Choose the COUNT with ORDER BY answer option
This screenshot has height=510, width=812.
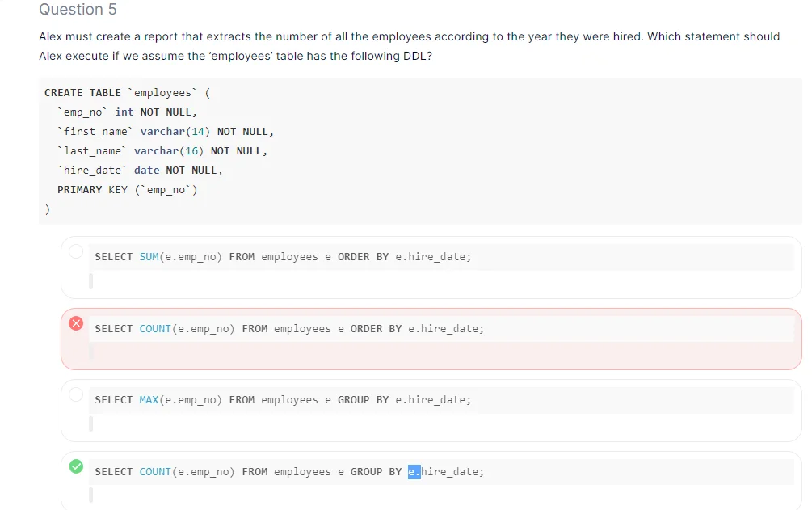(288, 329)
